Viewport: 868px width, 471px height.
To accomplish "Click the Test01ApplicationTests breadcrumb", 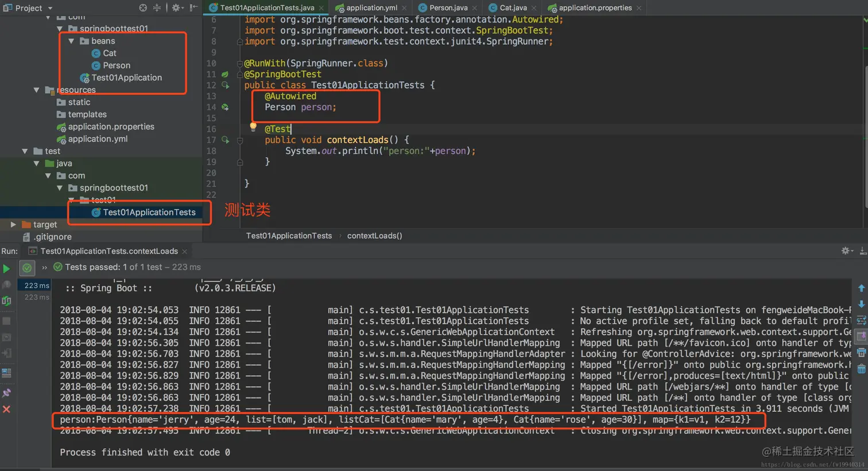I will pos(289,236).
